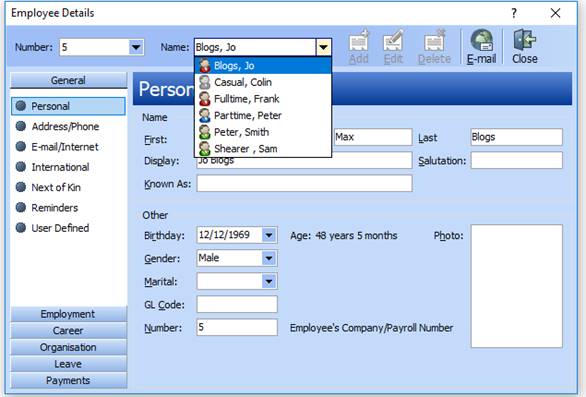Viewport: 586px width, 397px height.
Task: Open the Address/Phone page
Action: (x=65, y=127)
